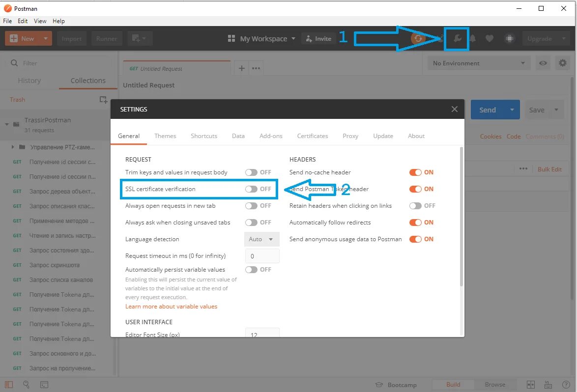Click the Bootcamp icon in status bar
The width and height of the screenshot is (577, 392).
pos(379,385)
